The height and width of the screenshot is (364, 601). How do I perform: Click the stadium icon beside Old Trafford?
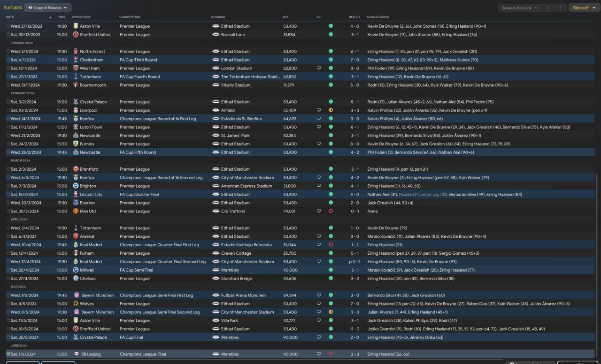tap(216, 212)
